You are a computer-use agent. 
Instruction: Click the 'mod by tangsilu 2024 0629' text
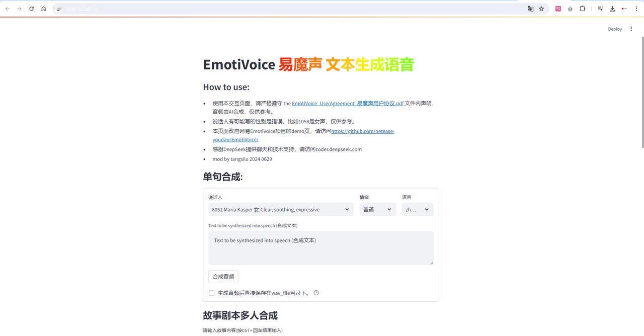(242, 159)
